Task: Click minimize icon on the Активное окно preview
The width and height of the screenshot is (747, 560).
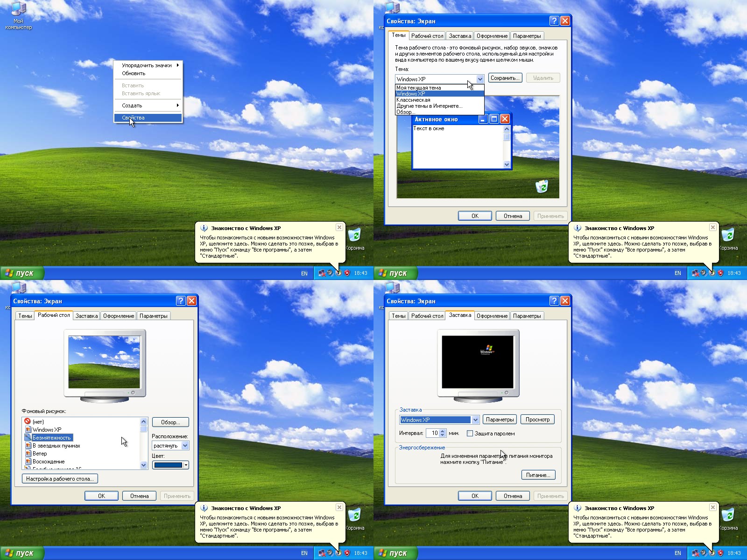Action: (483, 119)
